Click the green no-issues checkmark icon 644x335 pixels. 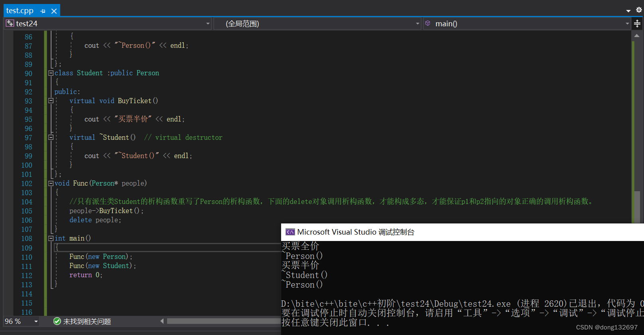pos(57,321)
